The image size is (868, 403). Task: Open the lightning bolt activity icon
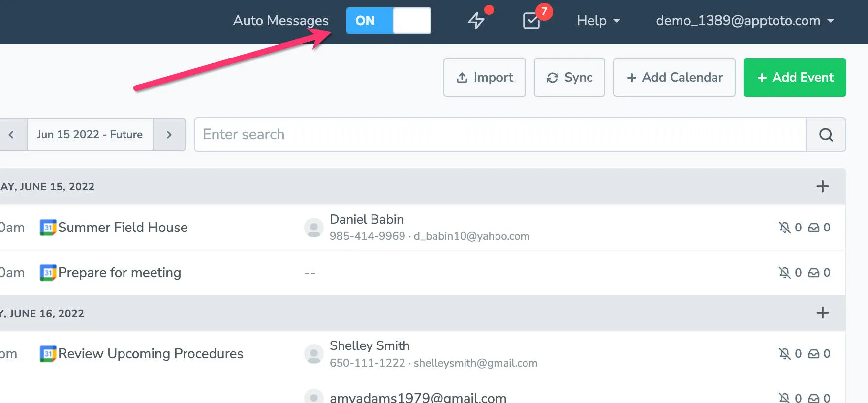(476, 21)
